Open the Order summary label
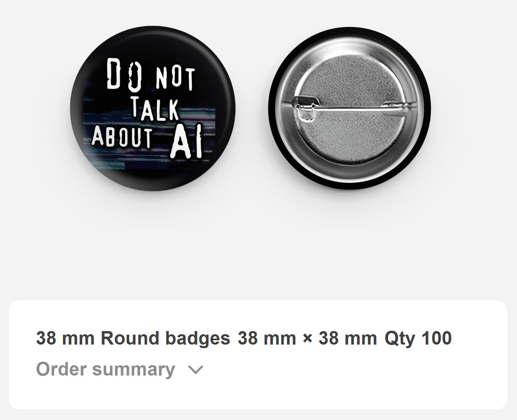 click(105, 370)
